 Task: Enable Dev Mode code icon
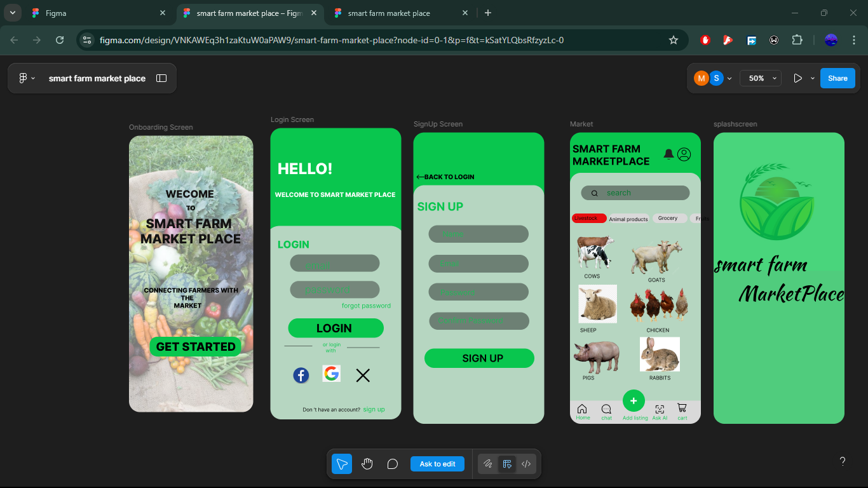[x=526, y=464]
